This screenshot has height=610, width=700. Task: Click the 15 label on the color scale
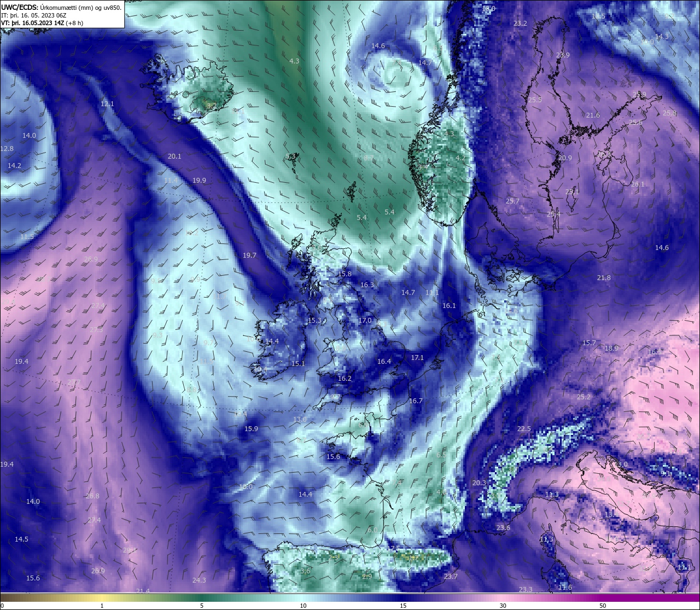click(403, 606)
